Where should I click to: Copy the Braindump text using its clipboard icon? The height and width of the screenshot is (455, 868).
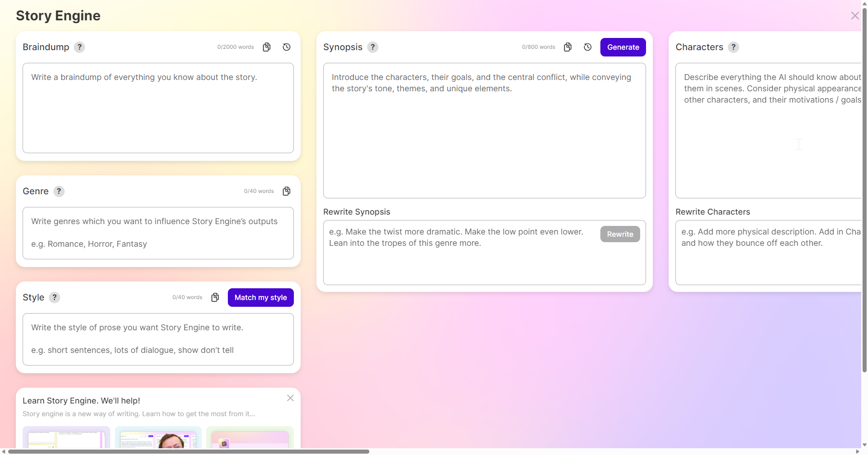(267, 47)
